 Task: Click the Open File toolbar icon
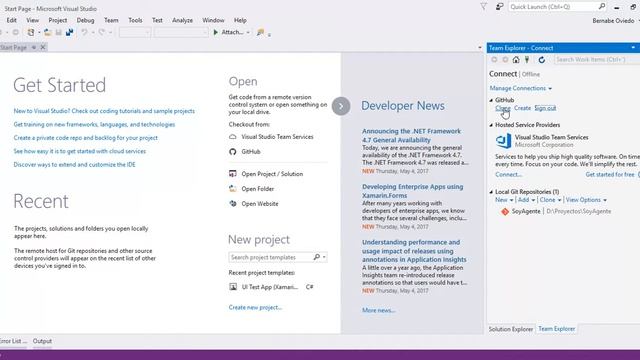[x=47, y=32]
